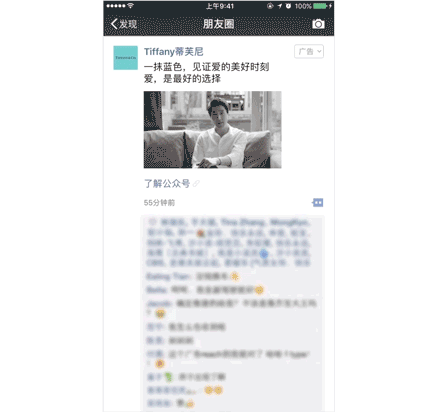Image resolution: width=437 pixels, height=412 pixels.
Task: Tap the camera icon in header
Action: (318, 24)
